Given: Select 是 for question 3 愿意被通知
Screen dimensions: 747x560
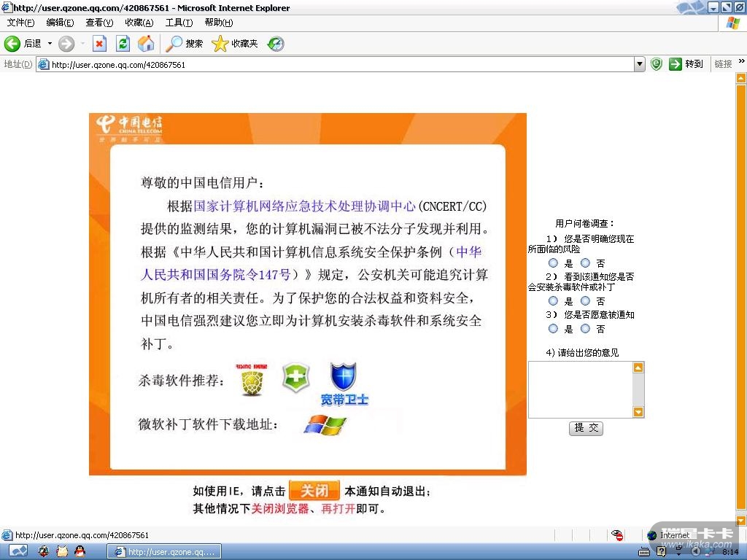Looking at the screenshot, I should point(553,329).
